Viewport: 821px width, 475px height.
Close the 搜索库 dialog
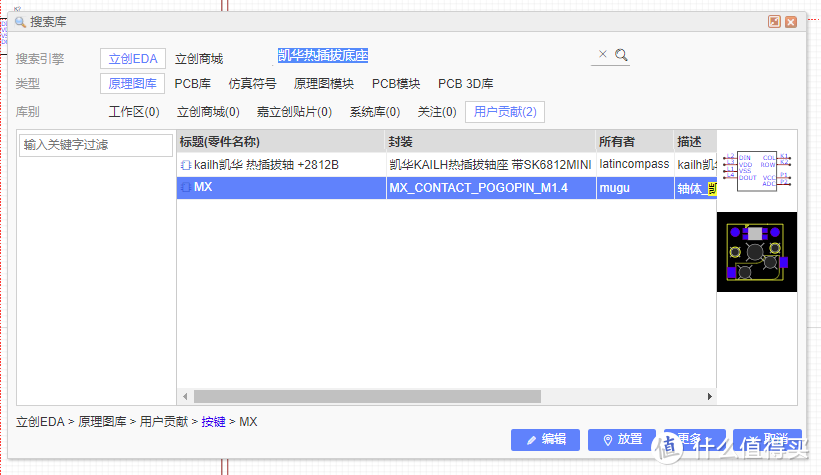791,21
